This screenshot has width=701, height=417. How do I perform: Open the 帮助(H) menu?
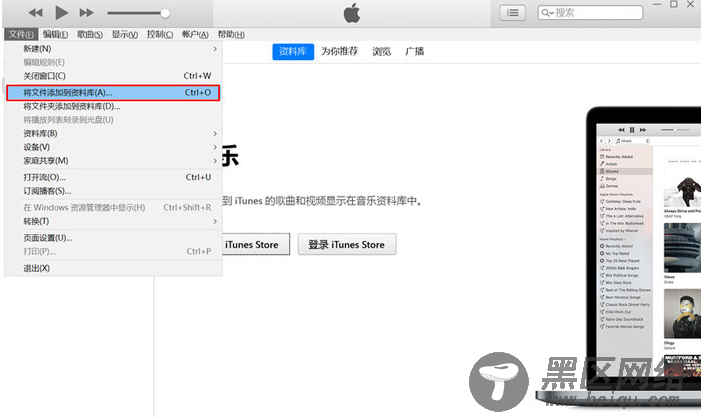point(231,34)
